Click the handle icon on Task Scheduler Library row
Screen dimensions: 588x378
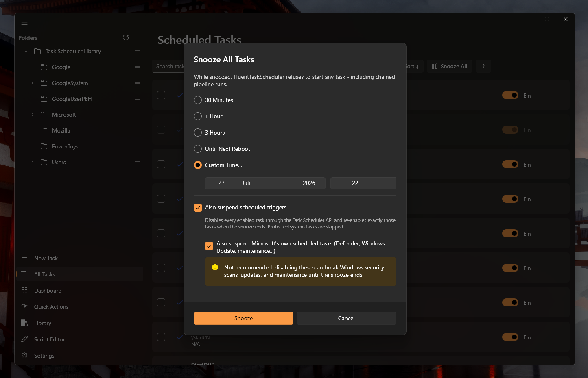[x=138, y=51]
